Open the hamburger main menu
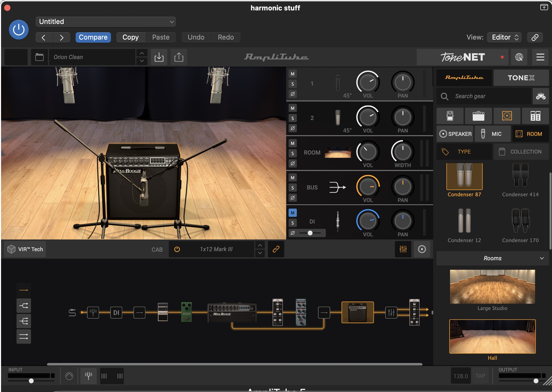The width and height of the screenshot is (552, 392). pos(540,57)
